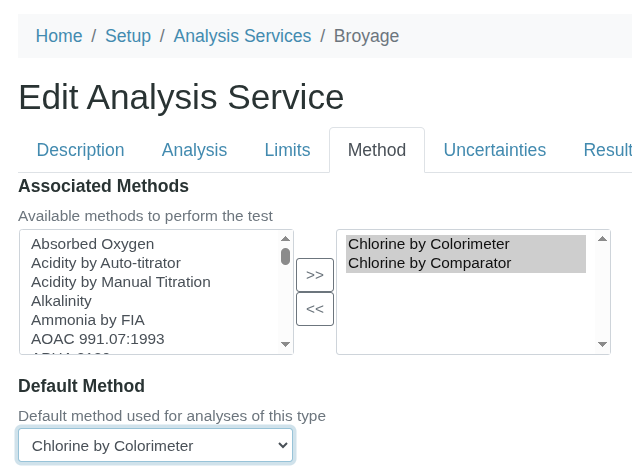Click the << remove methods button
This screenshot has width=632, height=473.
click(315, 309)
